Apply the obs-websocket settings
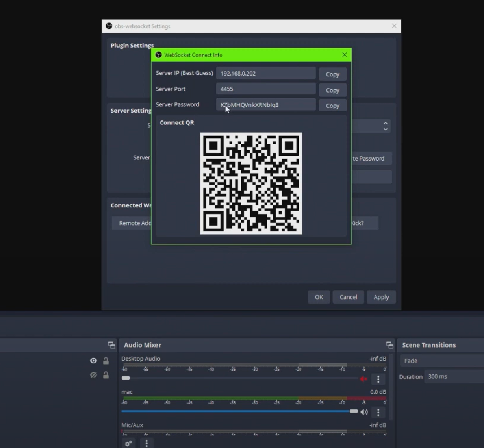The width and height of the screenshot is (484, 448). click(380, 297)
